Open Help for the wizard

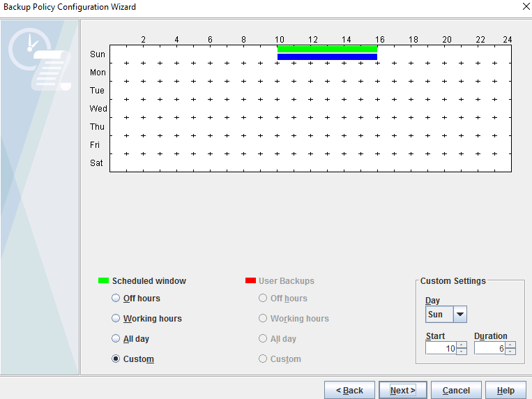coord(506,390)
